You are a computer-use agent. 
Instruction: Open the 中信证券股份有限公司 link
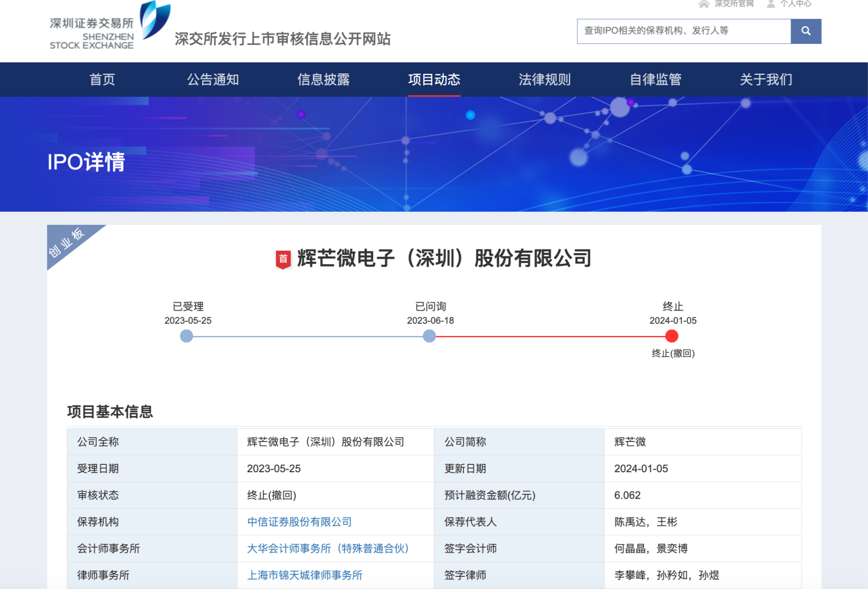pyautogui.click(x=299, y=522)
